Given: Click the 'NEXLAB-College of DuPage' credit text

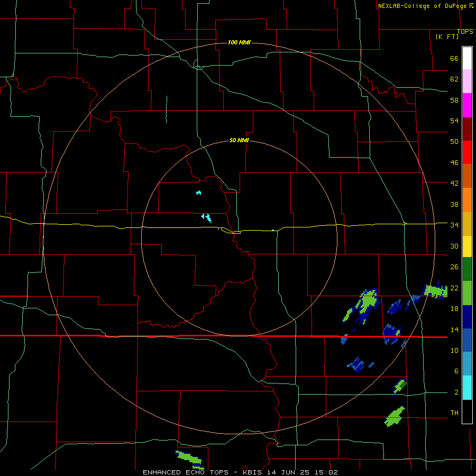Looking at the screenshot, I should tap(422, 6).
